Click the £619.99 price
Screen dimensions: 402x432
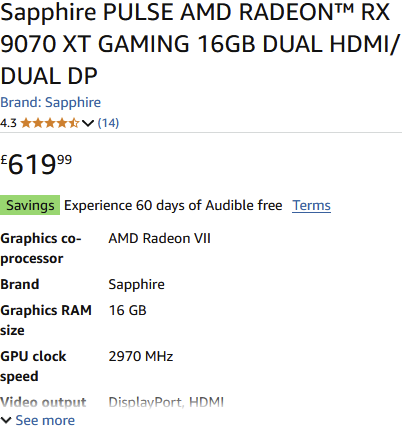[x=36, y=164]
